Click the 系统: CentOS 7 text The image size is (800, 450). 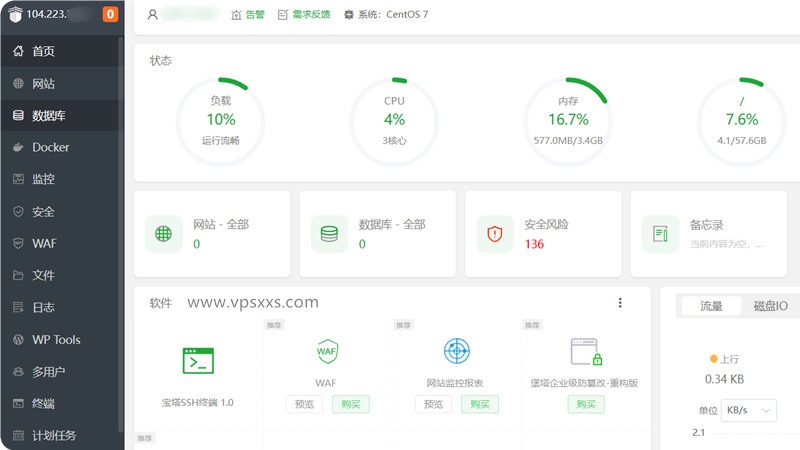(x=393, y=15)
